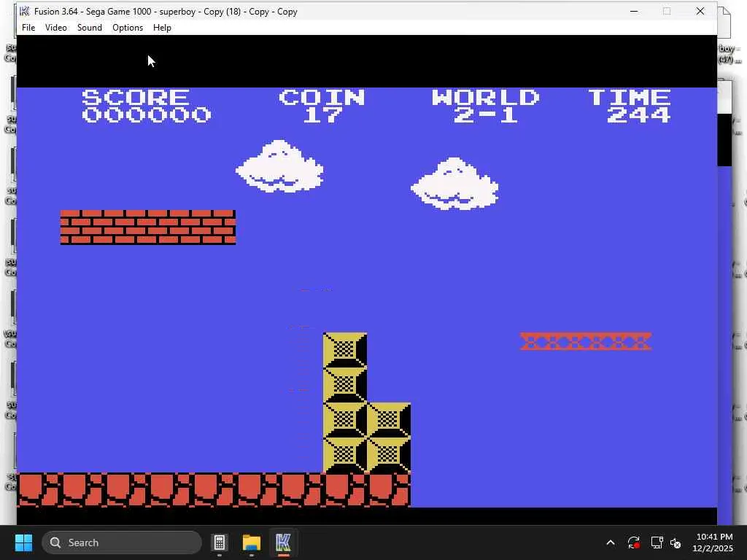Click the SCORE label in game
Image resolution: width=747 pixels, height=560 pixels.
coord(135,97)
